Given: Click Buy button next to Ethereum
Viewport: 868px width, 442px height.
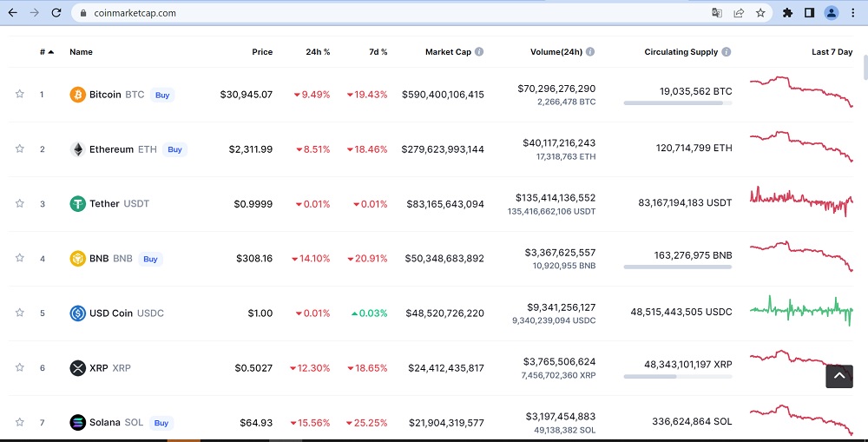Looking at the screenshot, I should [175, 149].
